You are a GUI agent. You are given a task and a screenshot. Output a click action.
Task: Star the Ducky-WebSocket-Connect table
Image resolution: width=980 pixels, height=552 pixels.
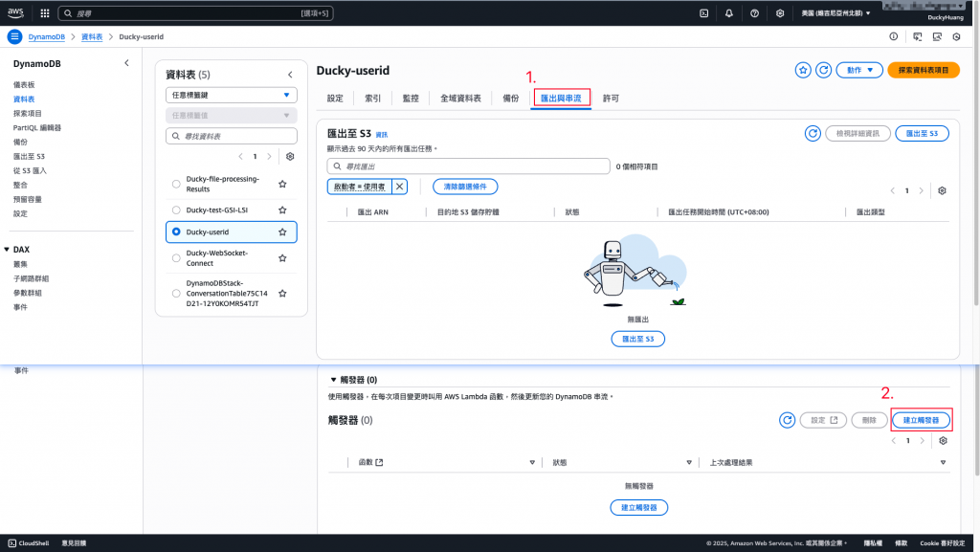[282, 258]
